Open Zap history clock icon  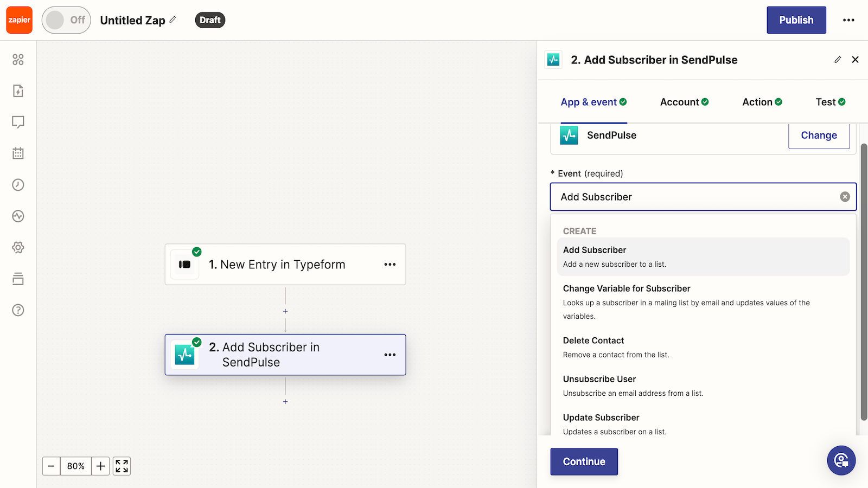(18, 185)
